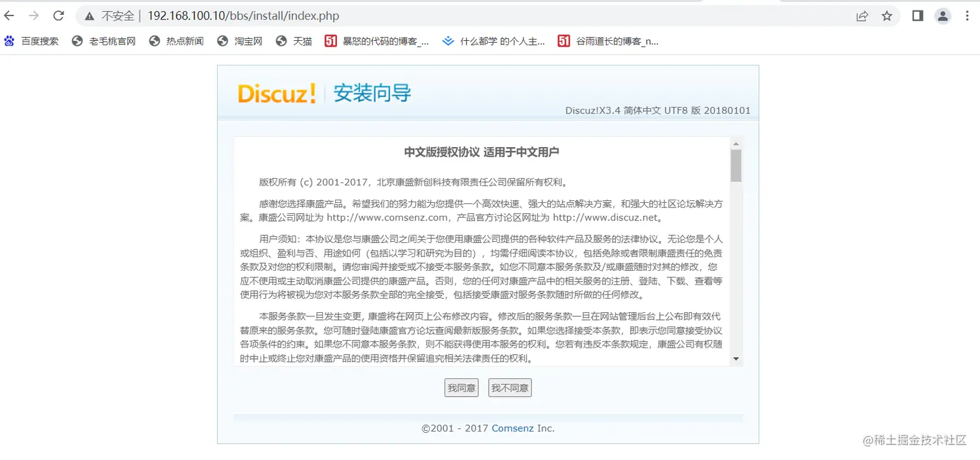Open the 百度搜索 bookmark
The width and height of the screenshot is (980, 460).
coord(31,41)
